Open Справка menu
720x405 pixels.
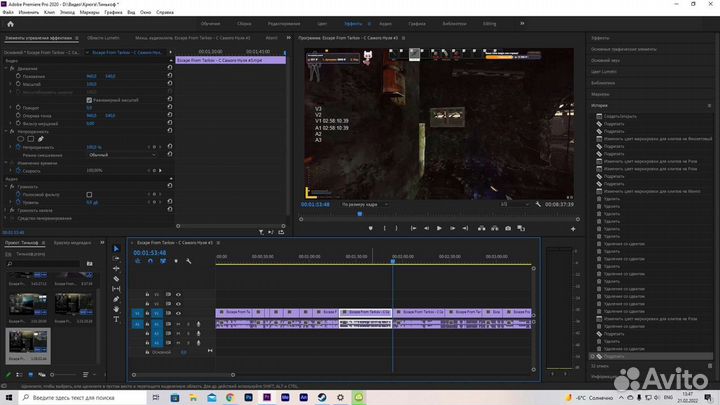pyautogui.click(x=165, y=12)
